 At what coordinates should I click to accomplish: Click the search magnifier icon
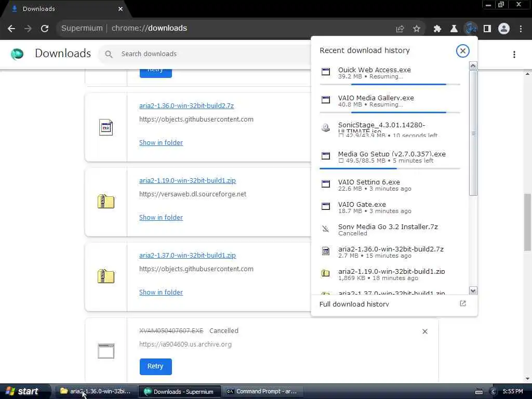109,54
